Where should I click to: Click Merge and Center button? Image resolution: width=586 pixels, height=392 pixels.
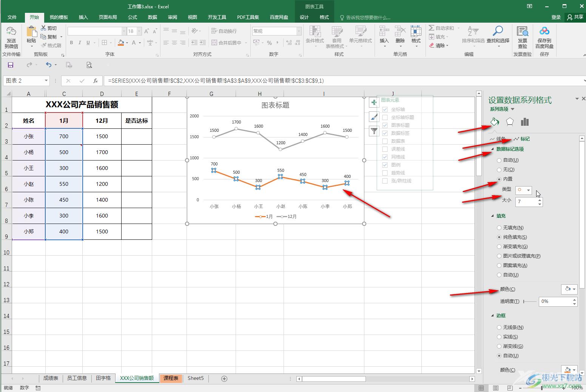227,43
